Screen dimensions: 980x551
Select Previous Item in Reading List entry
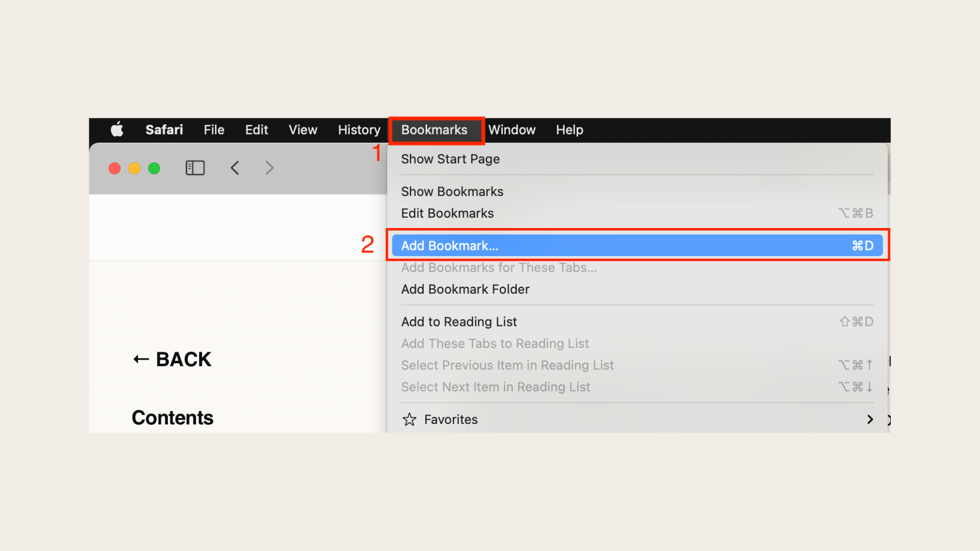pos(637,365)
